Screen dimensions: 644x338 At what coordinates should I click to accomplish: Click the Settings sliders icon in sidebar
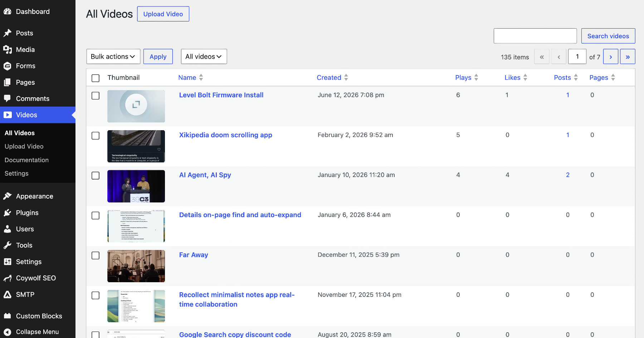click(x=8, y=261)
